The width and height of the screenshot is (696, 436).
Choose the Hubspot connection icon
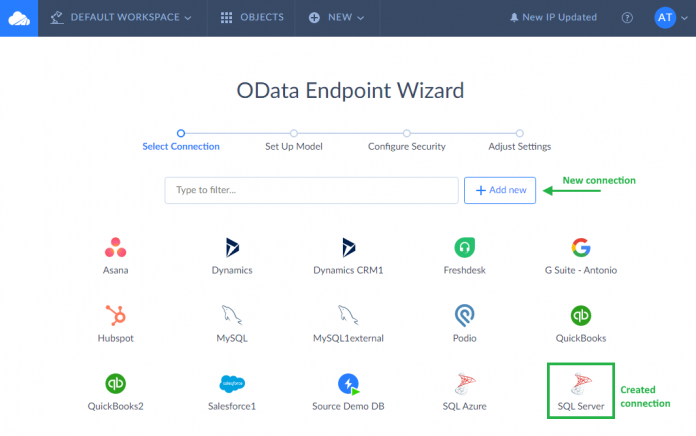tap(115, 316)
